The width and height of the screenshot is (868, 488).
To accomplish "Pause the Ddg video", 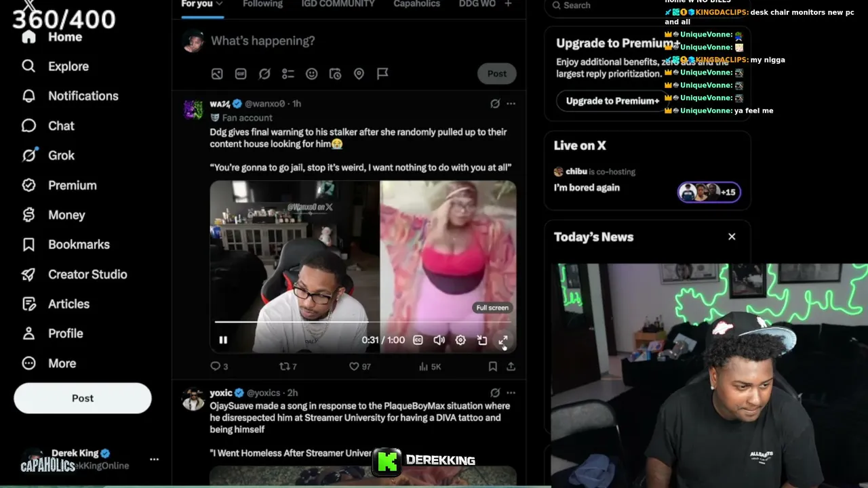I will (x=223, y=340).
